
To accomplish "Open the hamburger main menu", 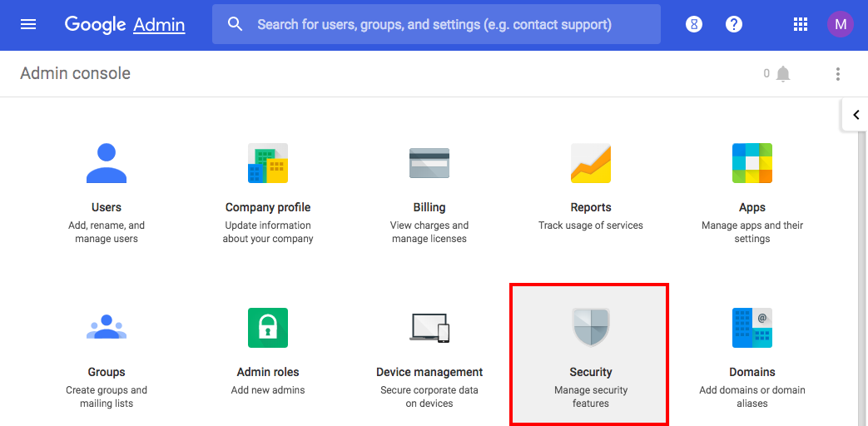I will point(28,24).
